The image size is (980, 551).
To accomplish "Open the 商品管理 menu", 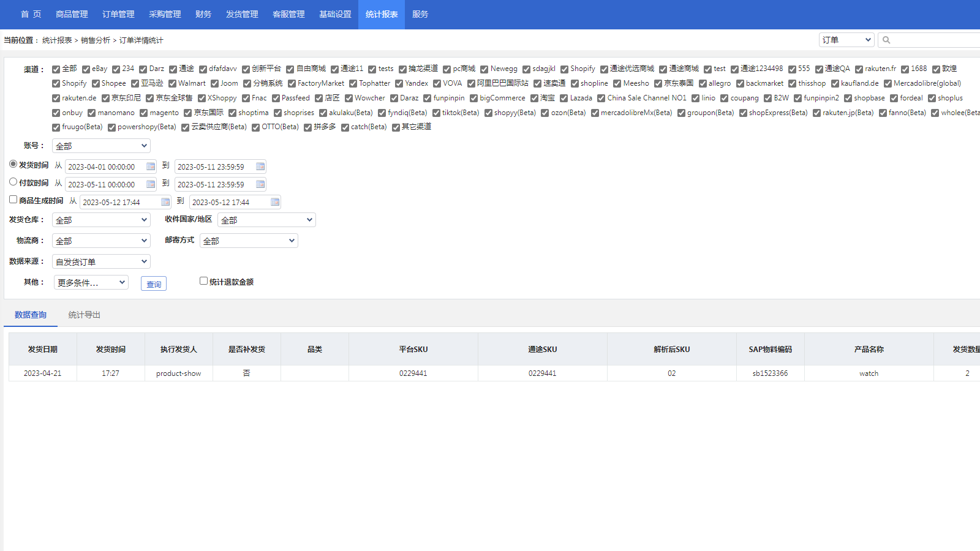I will pyautogui.click(x=72, y=14).
